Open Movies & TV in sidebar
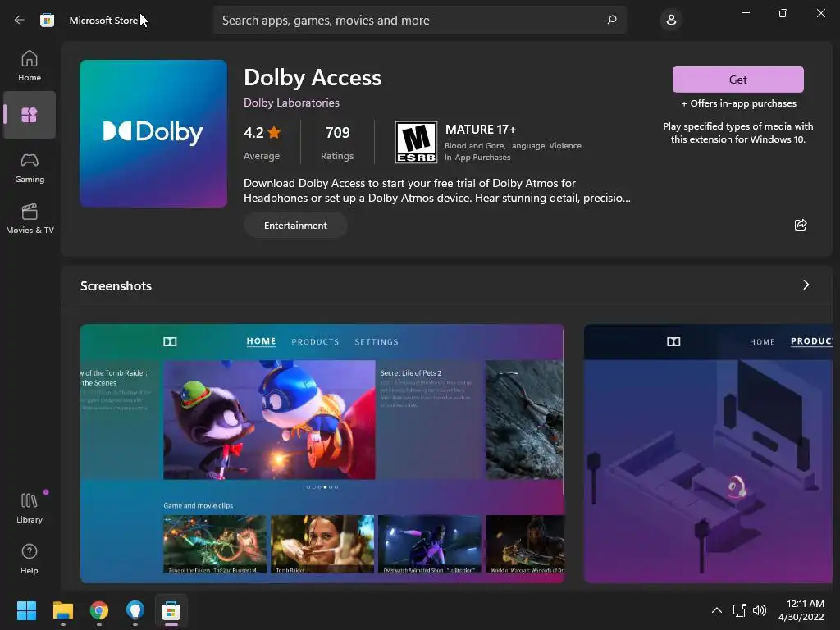Image resolution: width=840 pixels, height=630 pixels. click(x=30, y=218)
